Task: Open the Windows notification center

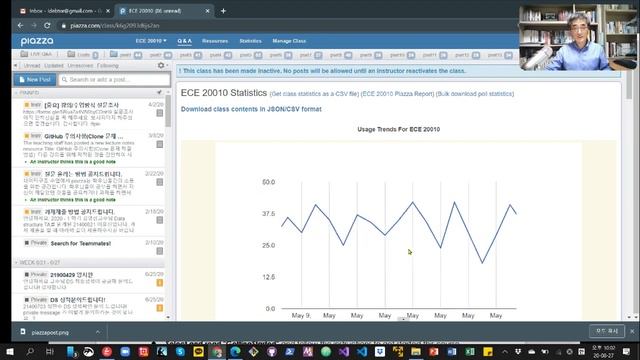Action: point(627,351)
